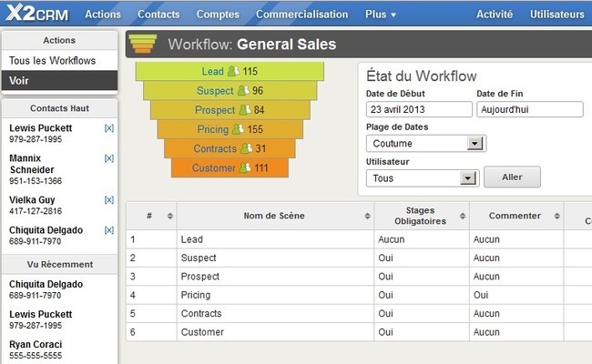Expand the Plus menu
592x364 pixels.
(x=381, y=15)
